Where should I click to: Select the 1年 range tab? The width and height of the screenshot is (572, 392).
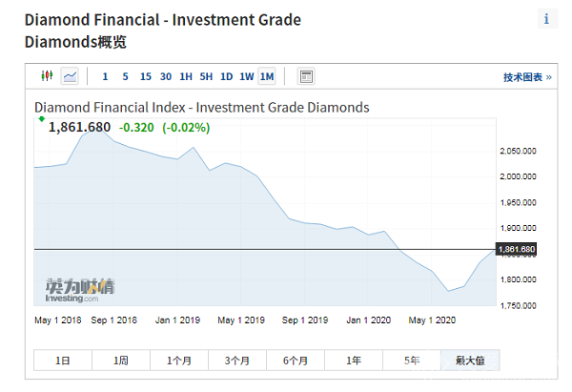pyautogui.click(x=354, y=360)
